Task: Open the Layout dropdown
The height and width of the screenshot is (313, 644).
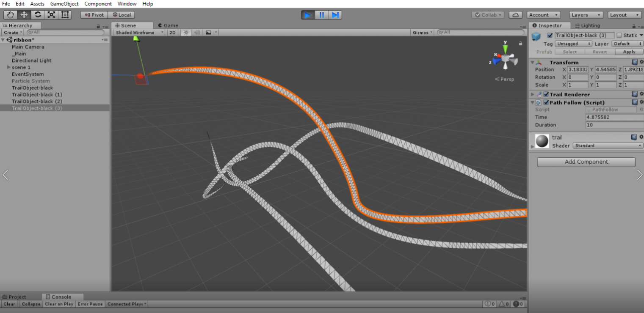Action: pyautogui.click(x=625, y=15)
